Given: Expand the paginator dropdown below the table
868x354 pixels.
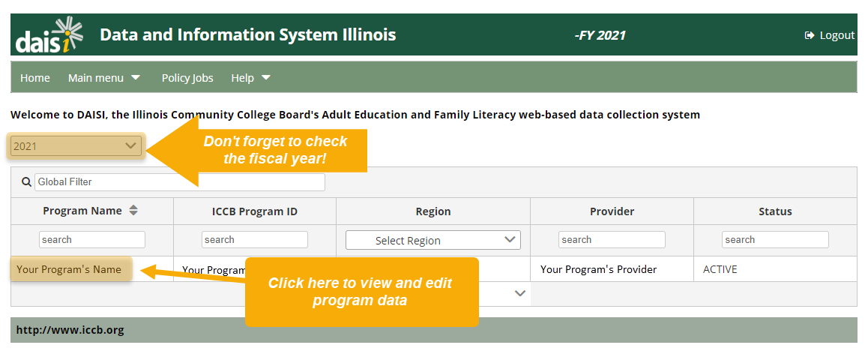Looking at the screenshot, I should [520, 294].
